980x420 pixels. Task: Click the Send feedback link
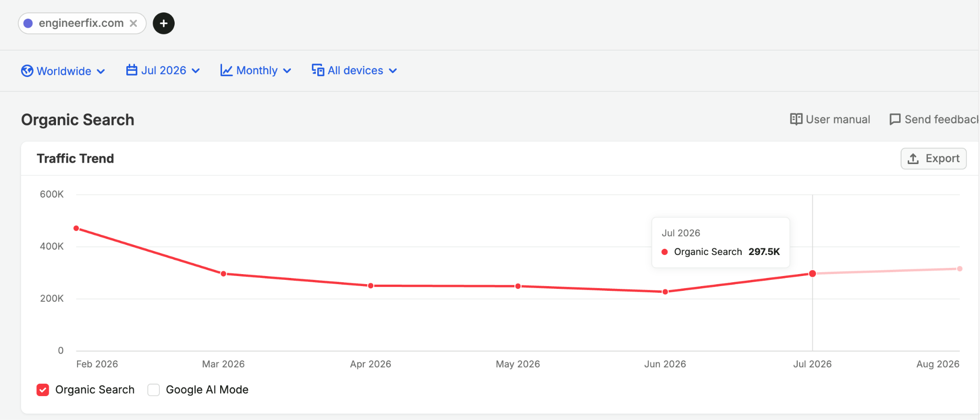[934, 119]
